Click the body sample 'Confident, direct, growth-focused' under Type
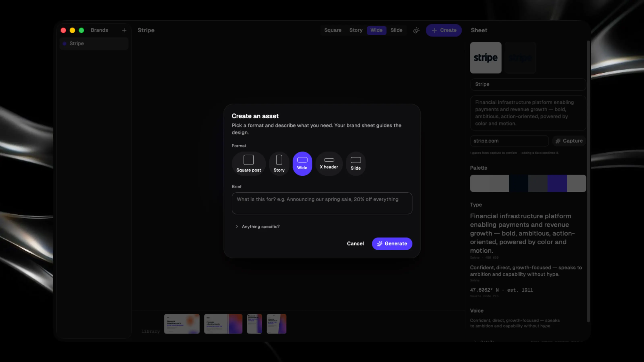This screenshot has width=644, height=362. [x=526, y=271]
